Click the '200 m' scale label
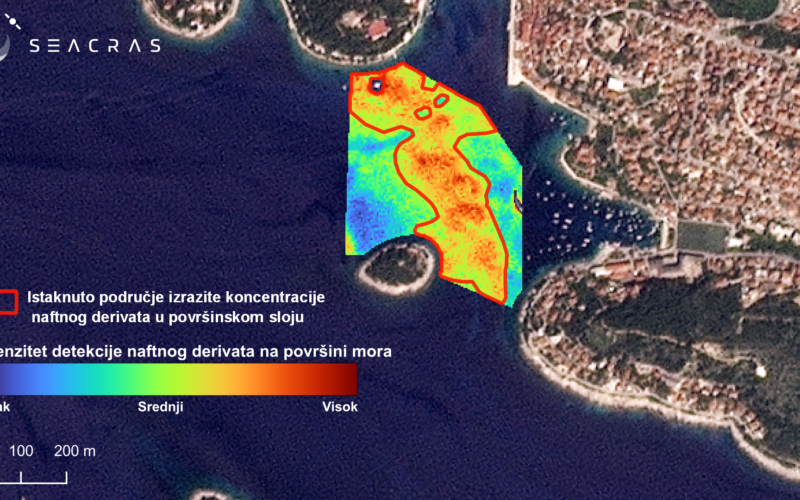 coord(75,451)
